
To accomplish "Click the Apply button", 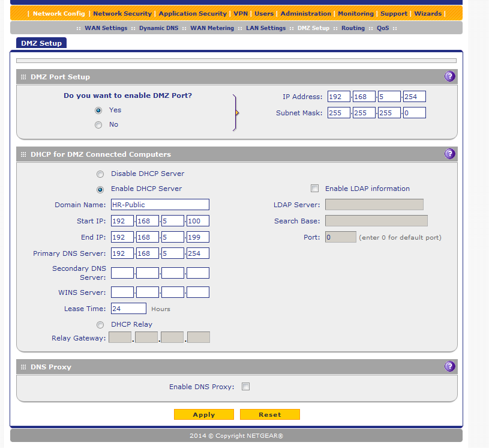I will pyautogui.click(x=203, y=414).
